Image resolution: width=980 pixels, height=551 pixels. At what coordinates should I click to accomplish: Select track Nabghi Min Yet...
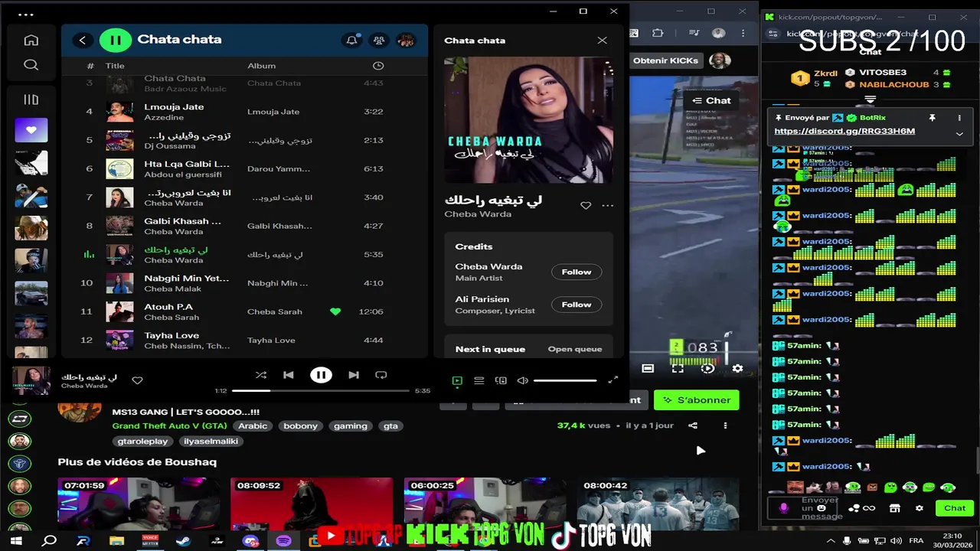[244, 283]
